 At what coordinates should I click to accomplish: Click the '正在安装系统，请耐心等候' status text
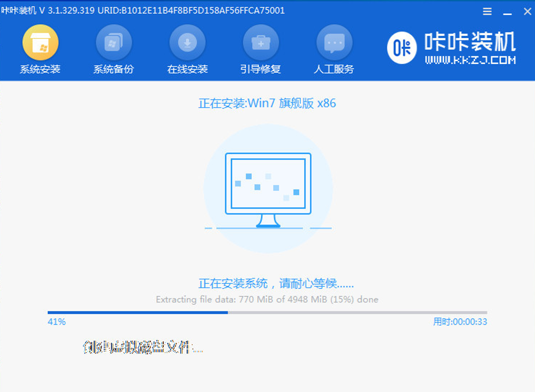tap(276, 283)
